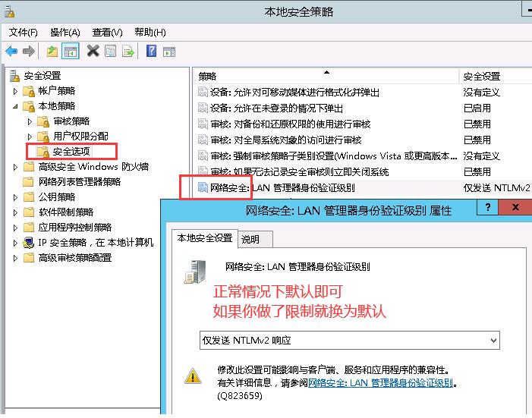Open the 帮助(H) menu

click(x=150, y=32)
